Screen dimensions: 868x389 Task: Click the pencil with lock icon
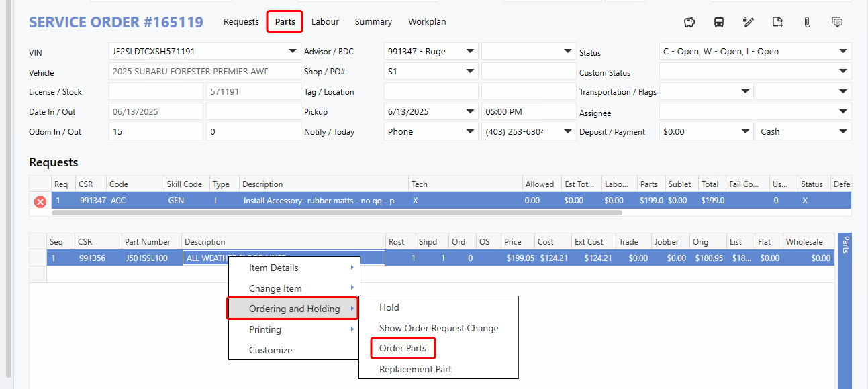point(749,22)
